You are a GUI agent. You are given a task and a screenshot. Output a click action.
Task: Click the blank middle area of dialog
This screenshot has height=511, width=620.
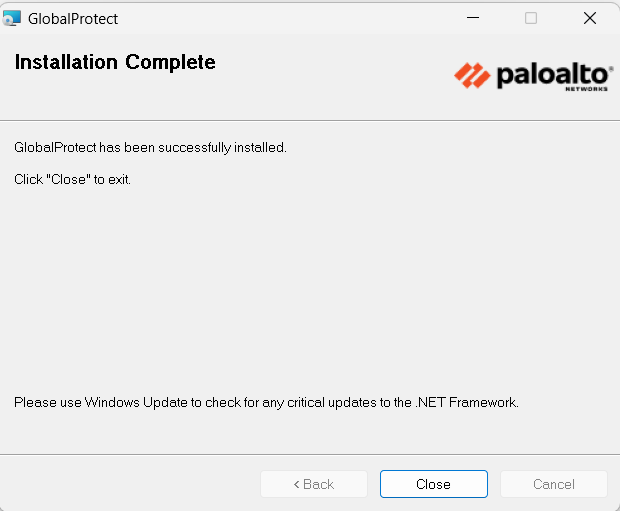click(310, 290)
